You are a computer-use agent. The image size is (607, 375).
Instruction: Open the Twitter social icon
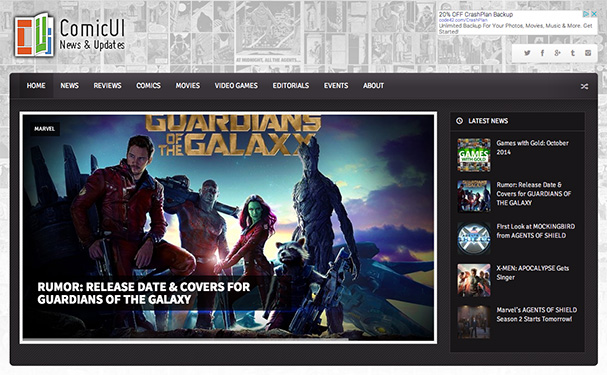click(527, 53)
